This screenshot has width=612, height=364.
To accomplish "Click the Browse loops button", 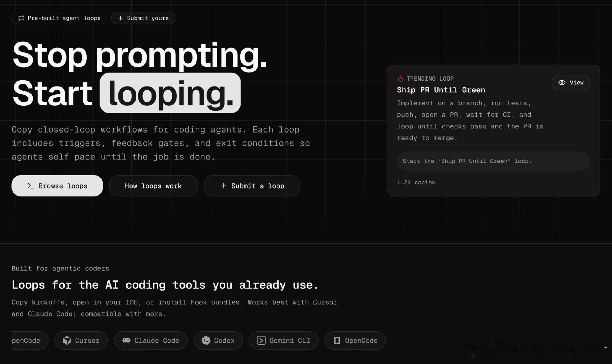I will coord(57,186).
